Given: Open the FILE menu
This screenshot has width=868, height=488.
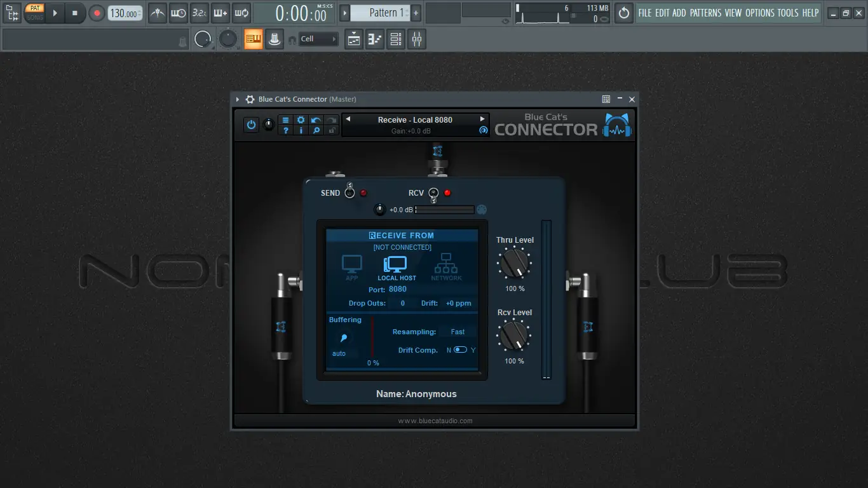Looking at the screenshot, I should (645, 13).
